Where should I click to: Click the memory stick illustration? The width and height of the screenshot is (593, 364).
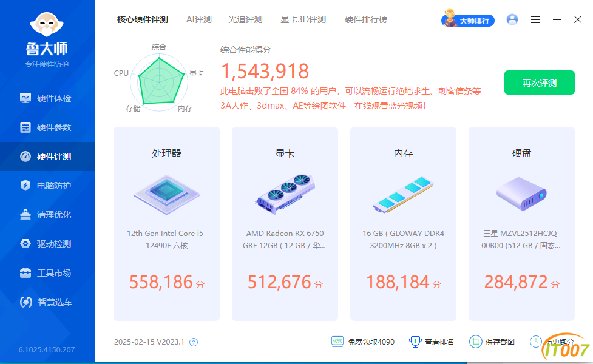(x=403, y=194)
